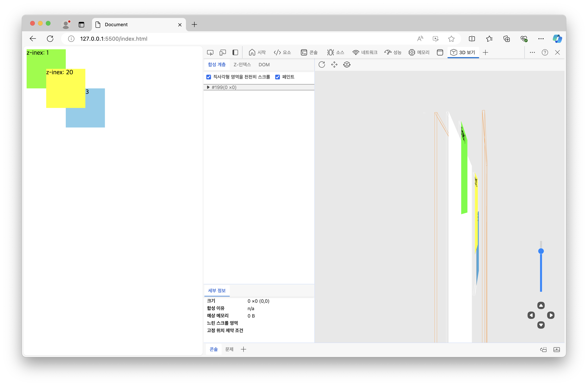Viewport: 588px width, 386px height.
Task: Click the rotate view layers icon
Action: [347, 65]
